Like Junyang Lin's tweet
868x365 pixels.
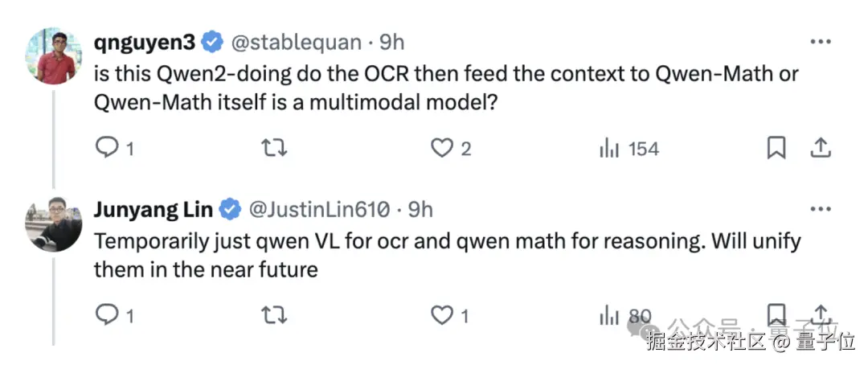442,314
